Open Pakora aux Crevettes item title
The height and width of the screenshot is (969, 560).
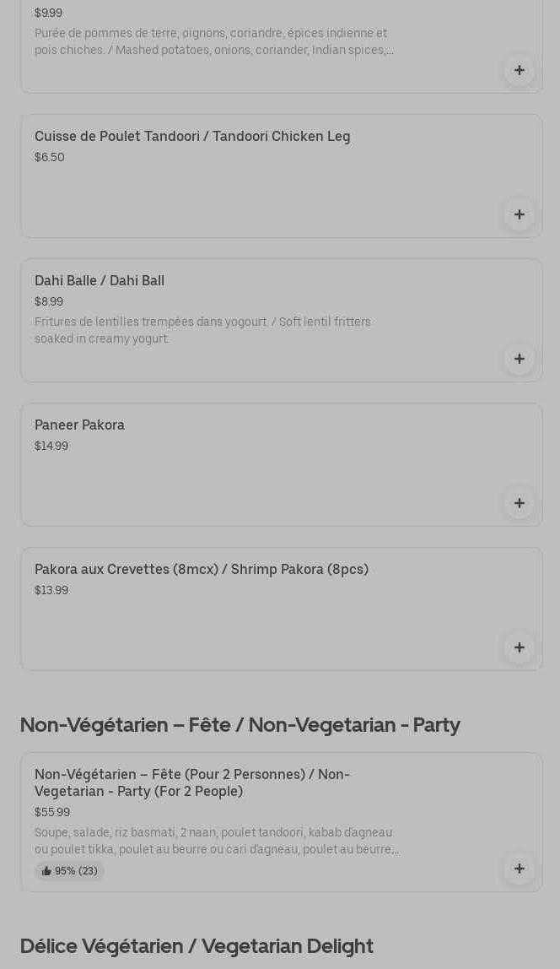pyautogui.click(x=202, y=569)
